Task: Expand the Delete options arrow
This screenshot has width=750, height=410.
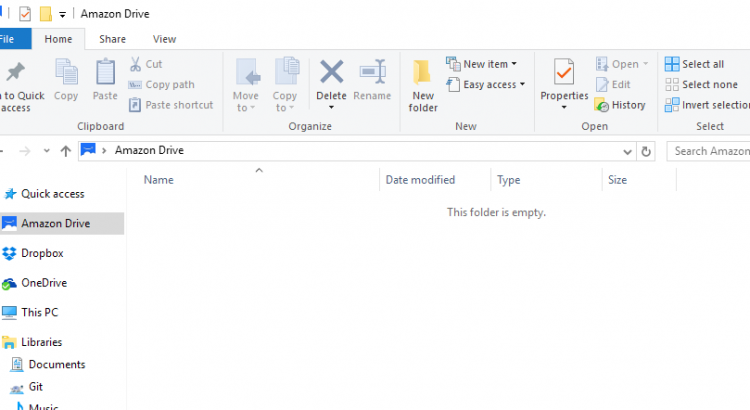Action: 331,107
